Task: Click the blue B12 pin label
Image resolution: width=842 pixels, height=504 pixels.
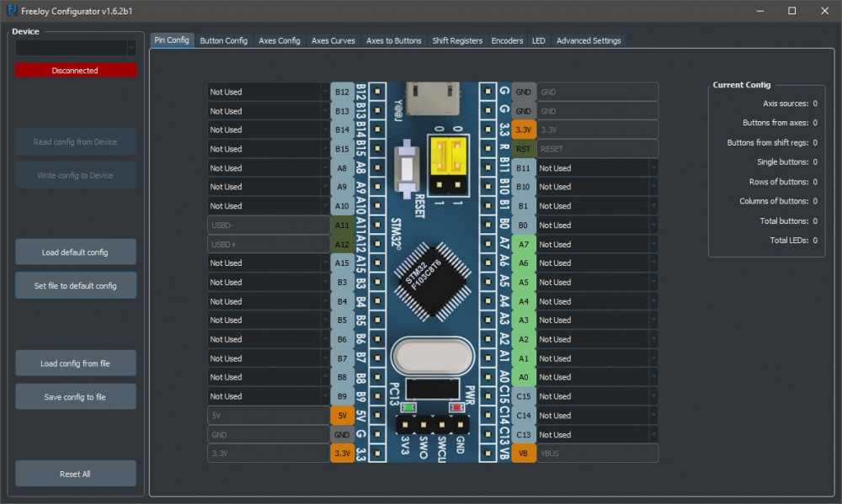Action: [342, 92]
